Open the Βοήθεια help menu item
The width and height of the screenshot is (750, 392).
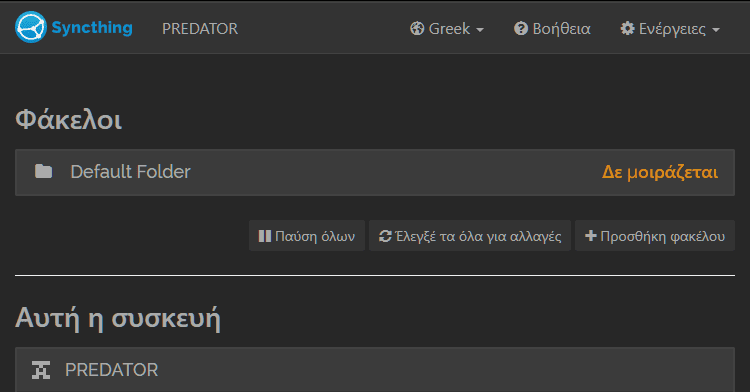552,29
